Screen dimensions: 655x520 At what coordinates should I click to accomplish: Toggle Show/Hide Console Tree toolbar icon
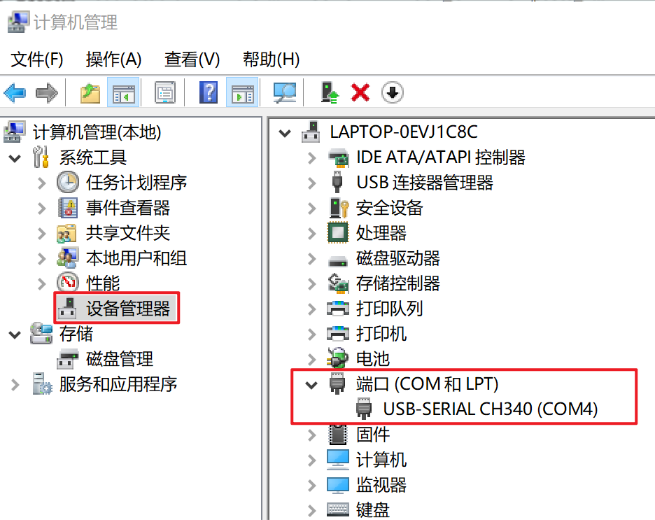pos(123,92)
